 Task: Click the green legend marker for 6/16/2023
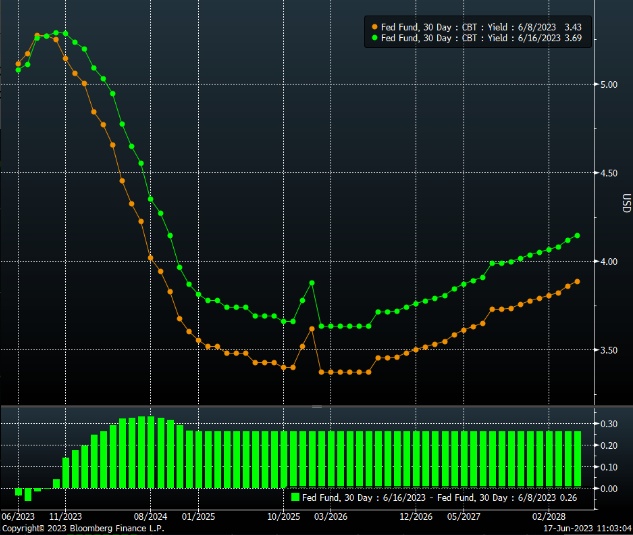point(374,37)
